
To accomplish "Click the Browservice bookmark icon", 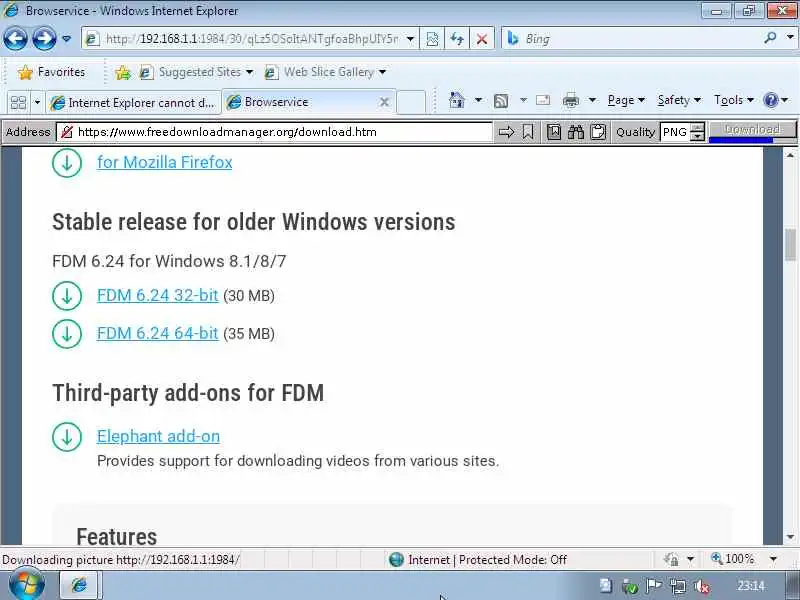I will 528,132.
